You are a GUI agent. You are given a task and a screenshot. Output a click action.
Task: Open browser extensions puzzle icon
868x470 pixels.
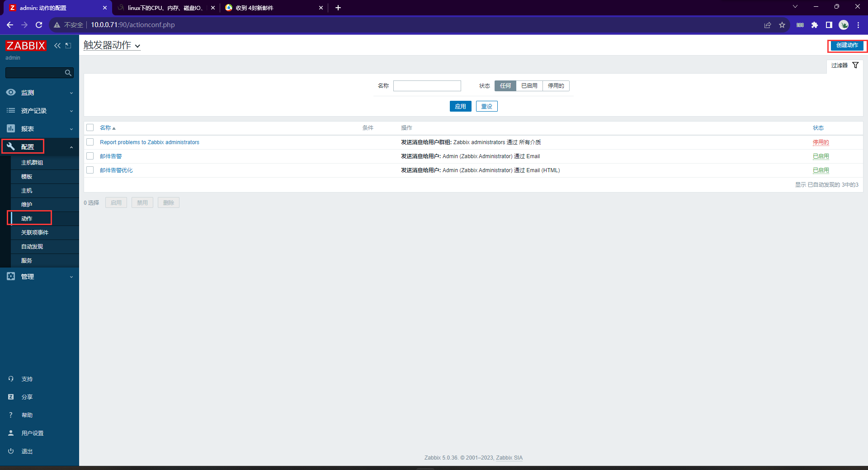coord(815,25)
